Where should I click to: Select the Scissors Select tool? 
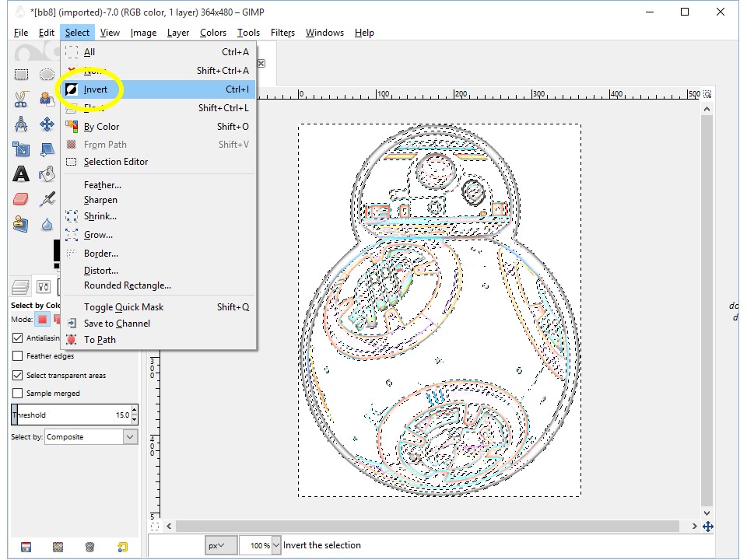[20, 99]
